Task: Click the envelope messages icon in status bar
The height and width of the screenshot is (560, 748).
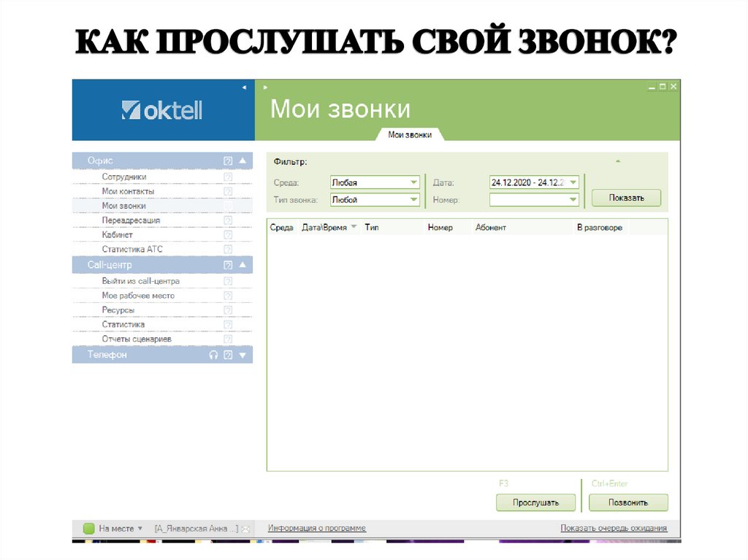Action: [x=245, y=529]
